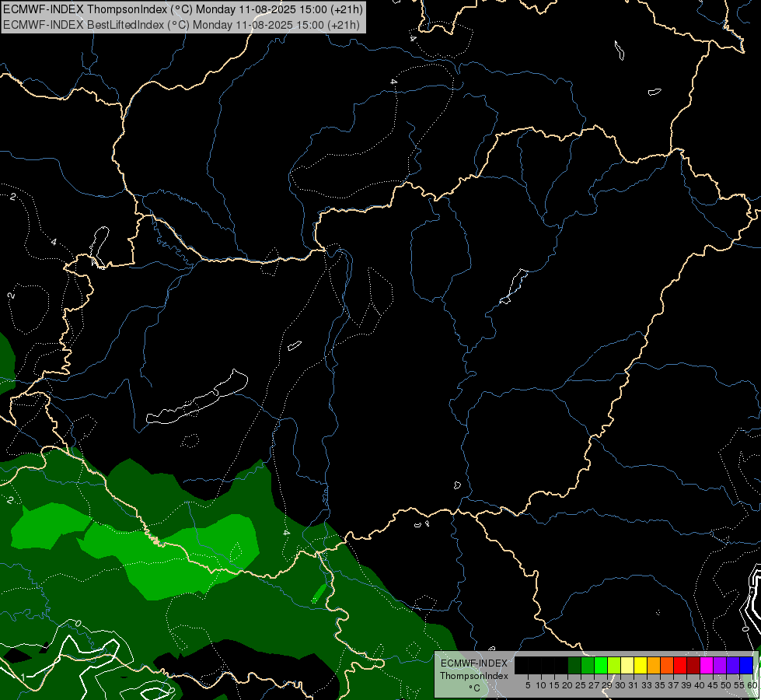The image size is (761, 700).
Task: Click legend tick value '33'
Action: [x=647, y=685]
